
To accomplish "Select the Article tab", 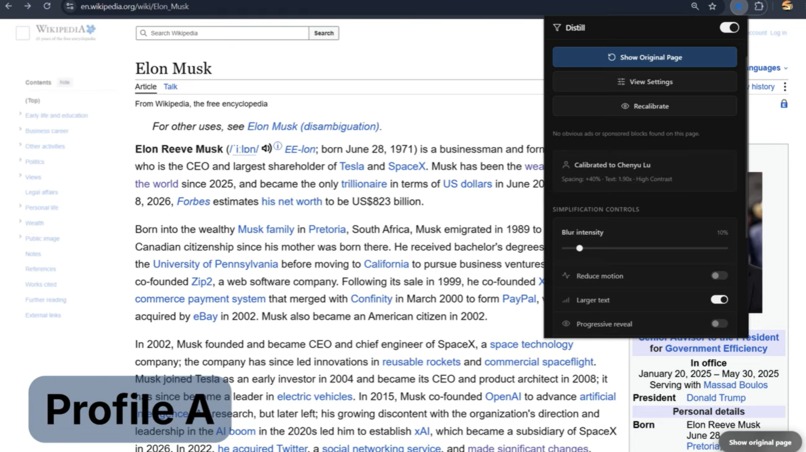I will tap(145, 87).
